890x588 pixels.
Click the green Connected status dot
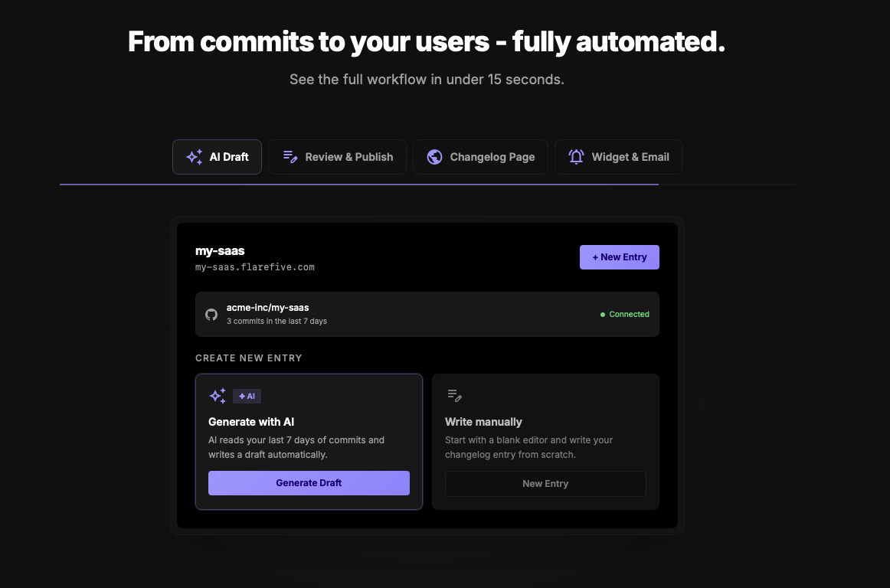pyautogui.click(x=603, y=315)
